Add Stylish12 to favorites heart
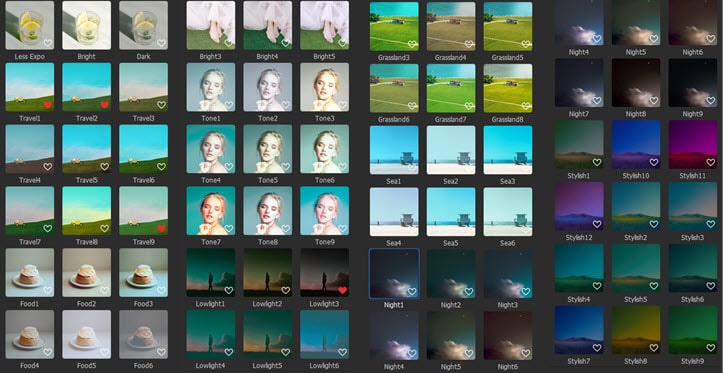This screenshot has width=723, height=373. [597, 224]
